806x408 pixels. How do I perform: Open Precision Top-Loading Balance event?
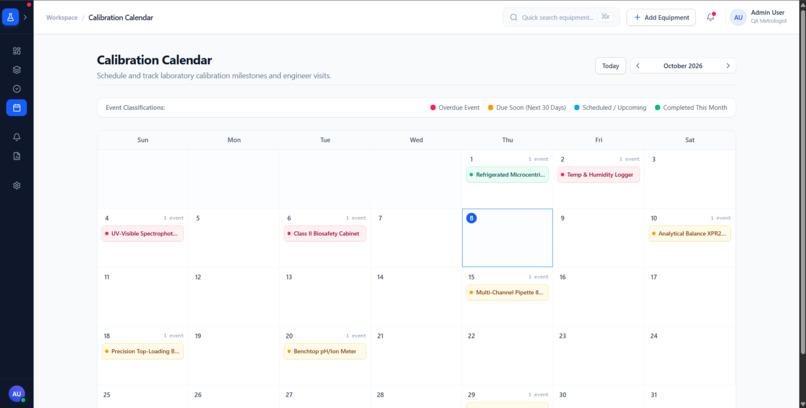(142, 351)
